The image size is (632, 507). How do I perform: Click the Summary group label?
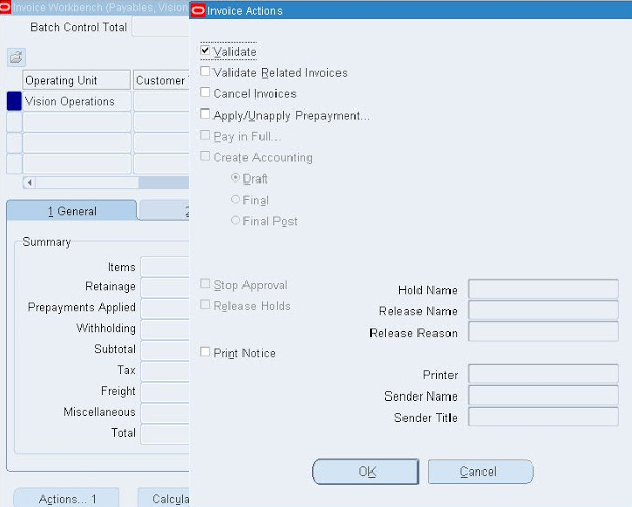coord(47,242)
